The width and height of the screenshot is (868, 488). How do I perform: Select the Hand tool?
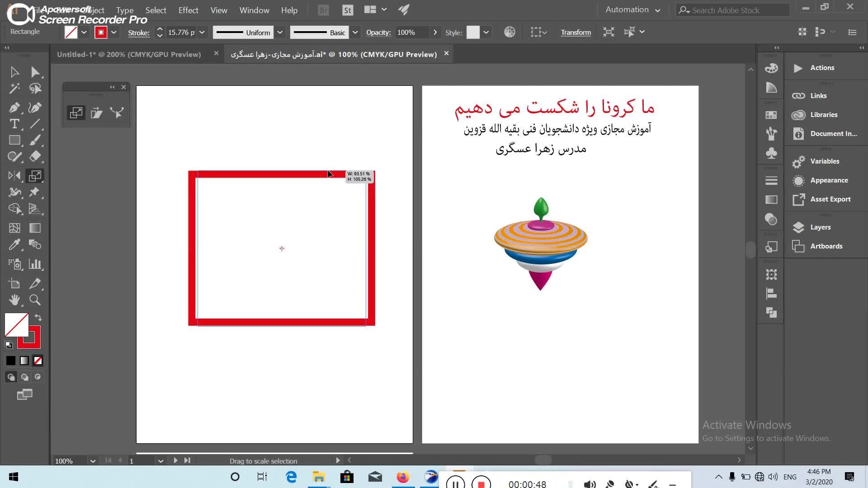pos(14,300)
